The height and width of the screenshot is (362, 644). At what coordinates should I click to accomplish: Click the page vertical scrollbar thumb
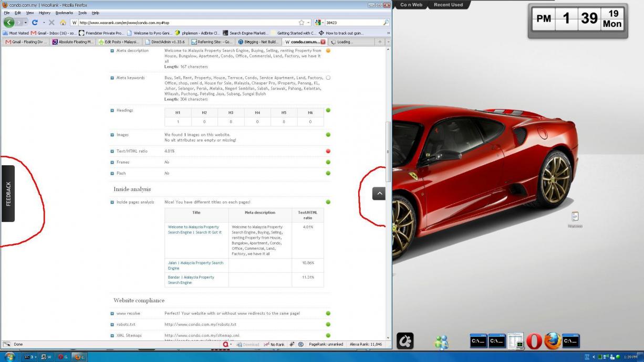(x=388, y=152)
